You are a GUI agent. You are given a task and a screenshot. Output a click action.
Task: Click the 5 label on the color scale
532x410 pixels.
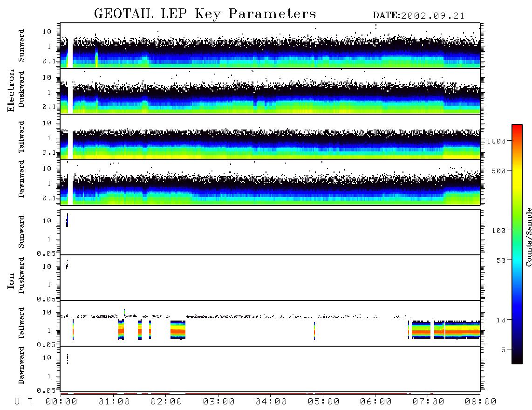point(503,350)
